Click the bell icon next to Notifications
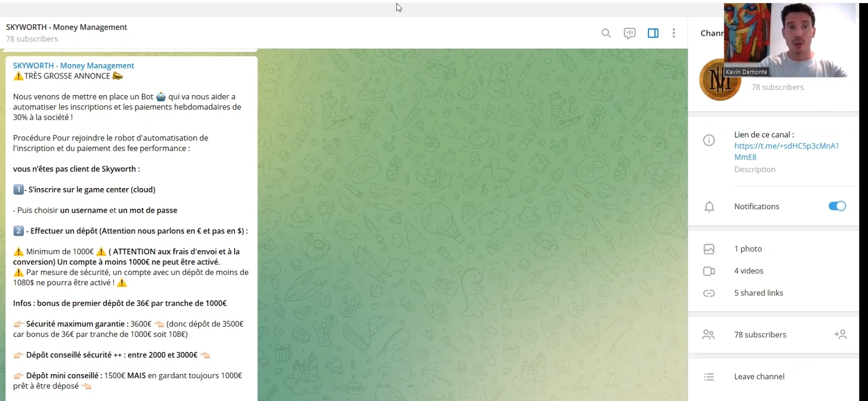 click(x=709, y=207)
